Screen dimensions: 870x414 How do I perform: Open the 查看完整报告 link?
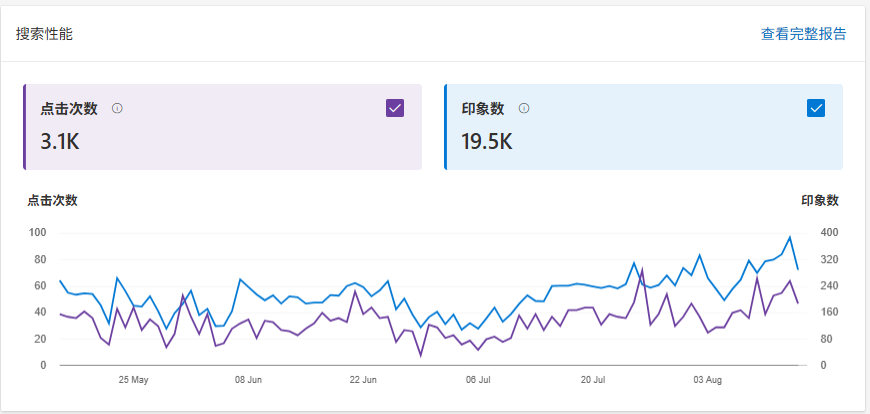click(803, 34)
